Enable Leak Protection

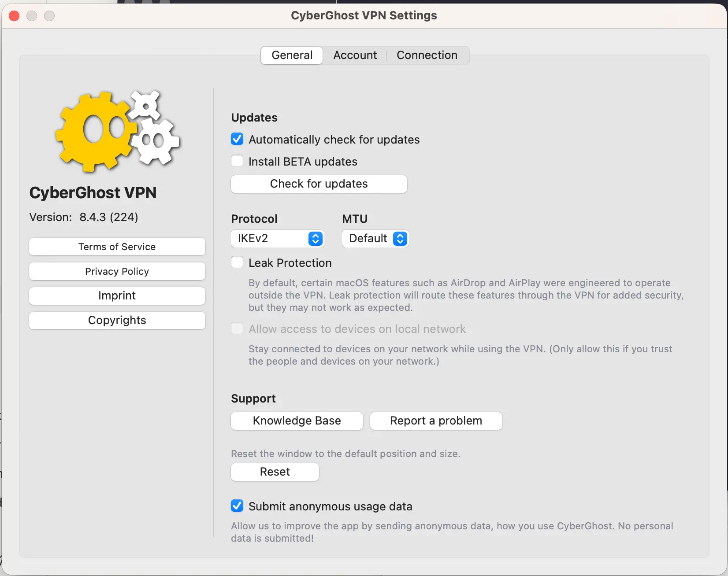tap(237, 262)
